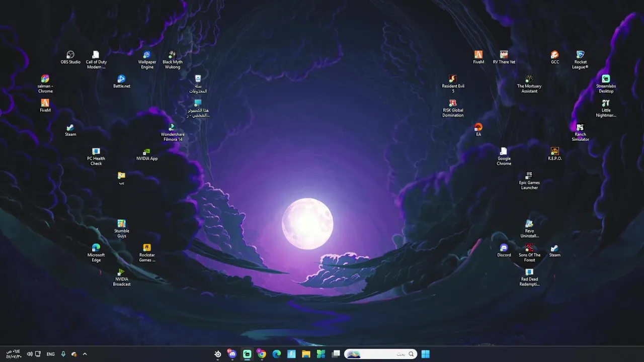Open File Explorer from the taskbar
Image resolution: width=644 pixels, height=362 pixels.
pos(306,354)
